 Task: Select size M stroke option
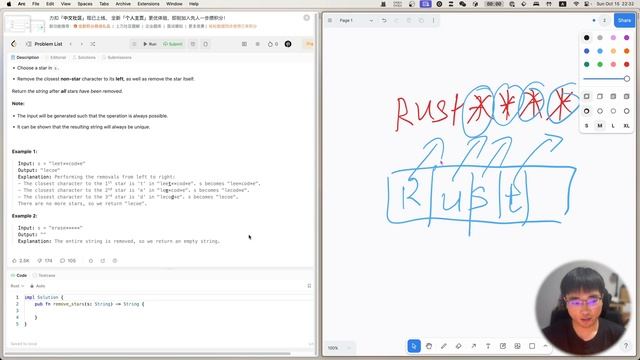[600, 126]
